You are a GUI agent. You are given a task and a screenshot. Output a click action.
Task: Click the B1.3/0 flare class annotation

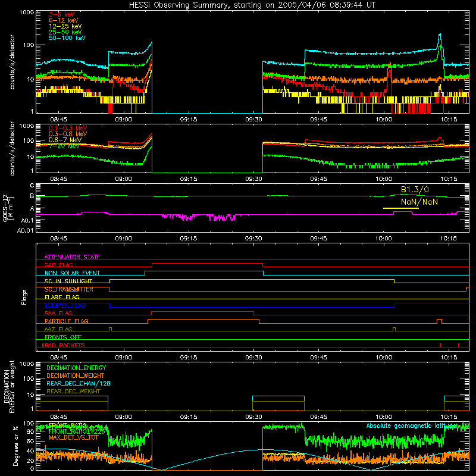coord(415,190)
